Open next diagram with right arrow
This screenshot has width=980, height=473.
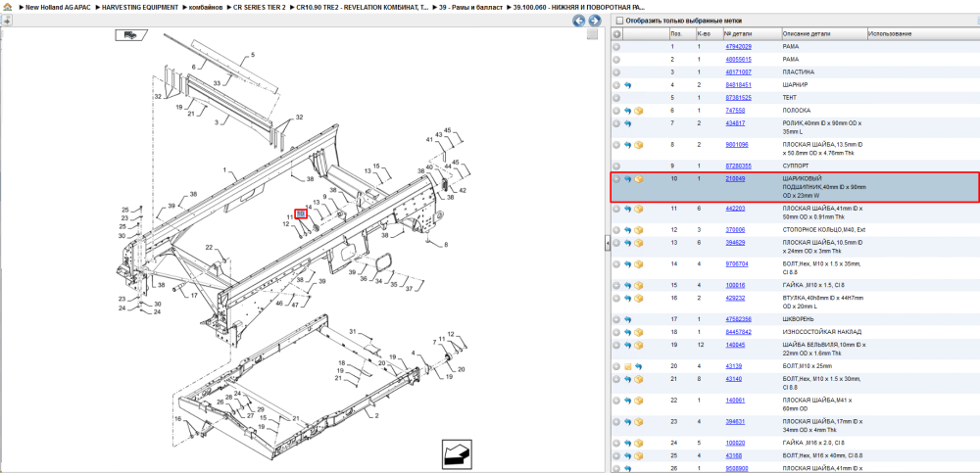coord(595,22)
